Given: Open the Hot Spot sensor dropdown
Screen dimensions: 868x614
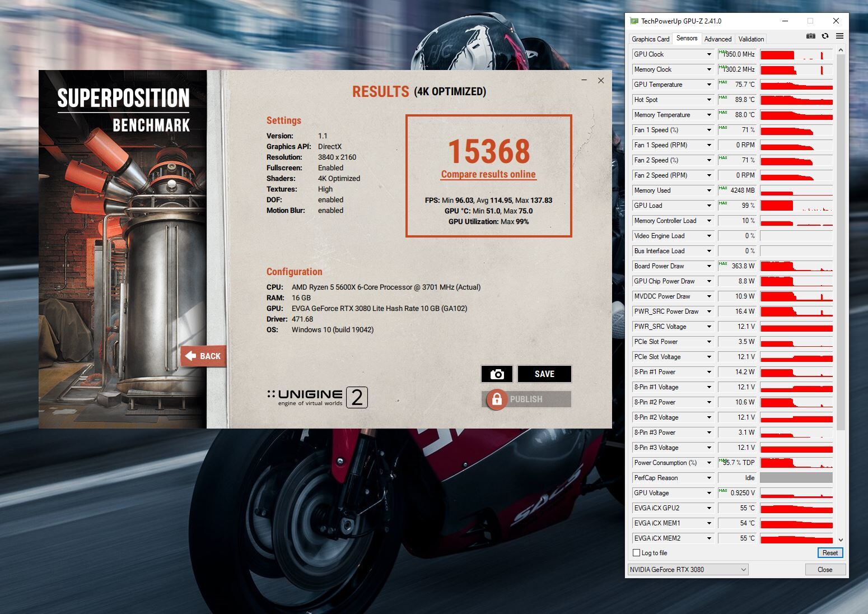Looking at the screenshot, I should 708,100.
